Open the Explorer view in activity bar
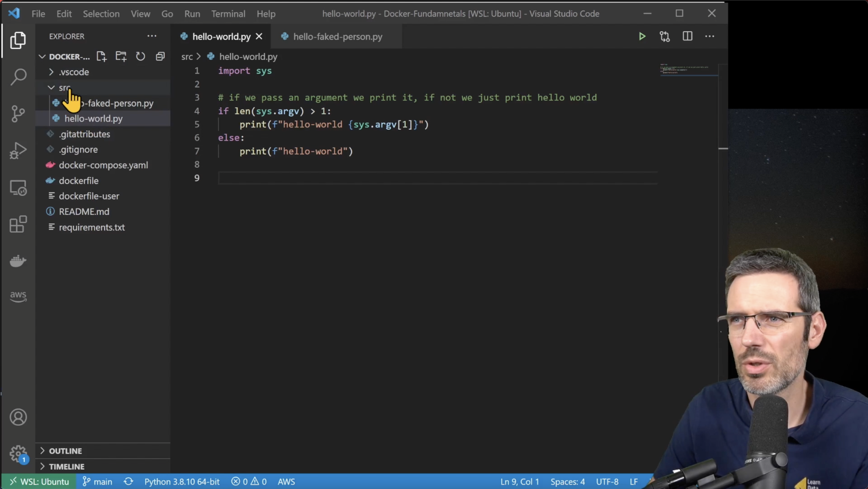The width and height of the screenshot is (868, 489). pos(18,41)
